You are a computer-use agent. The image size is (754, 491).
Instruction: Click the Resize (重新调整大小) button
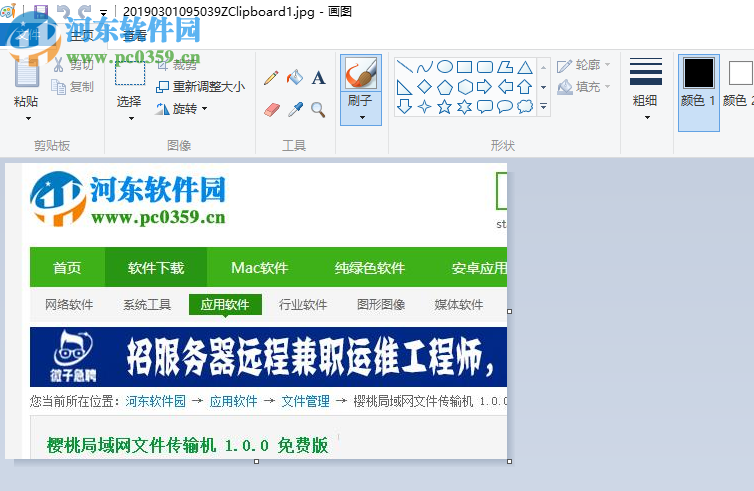[x=201, y=87]
